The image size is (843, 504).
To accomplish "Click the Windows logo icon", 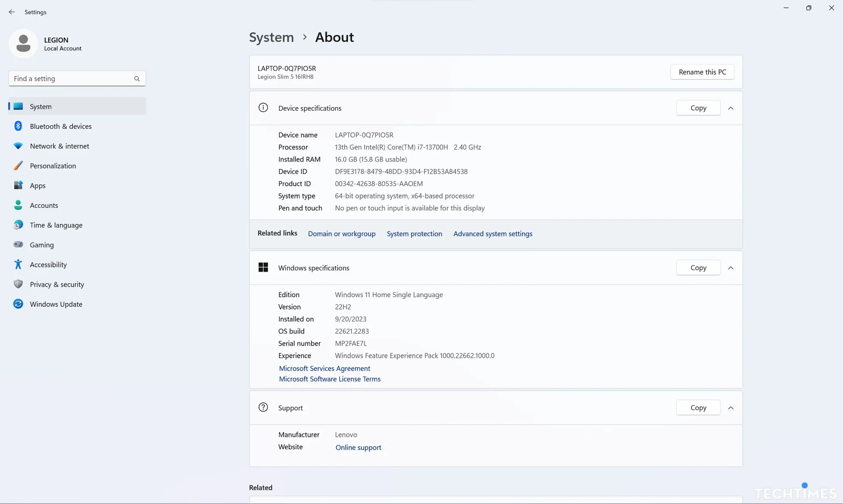I will (x=263, y=267).
